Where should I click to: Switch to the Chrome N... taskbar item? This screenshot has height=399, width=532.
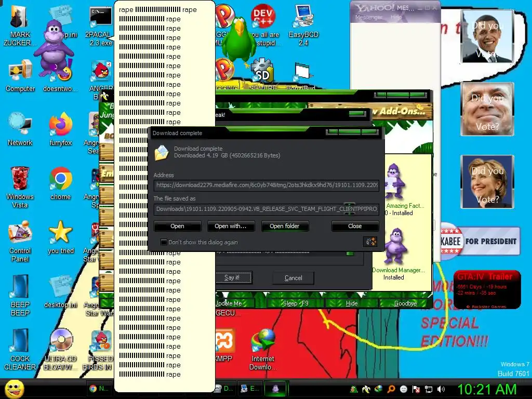pos(98,389)
